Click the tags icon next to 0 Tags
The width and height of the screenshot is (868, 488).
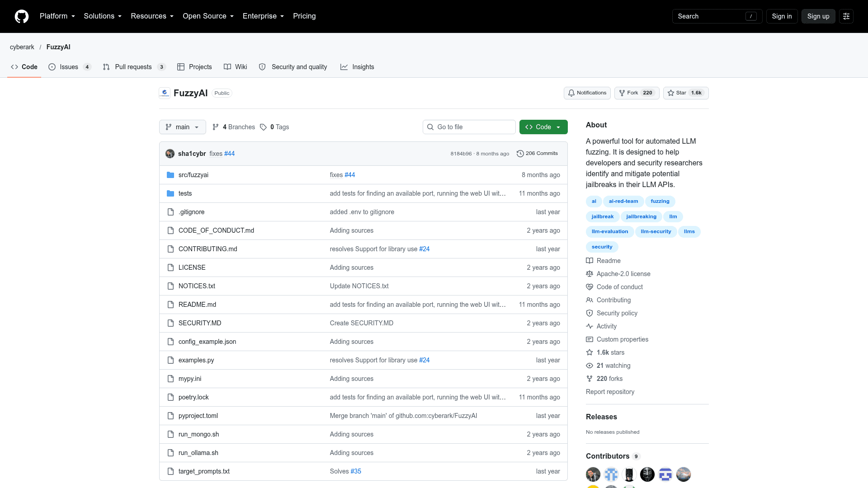pyautogui.click(x=264, y=127)
